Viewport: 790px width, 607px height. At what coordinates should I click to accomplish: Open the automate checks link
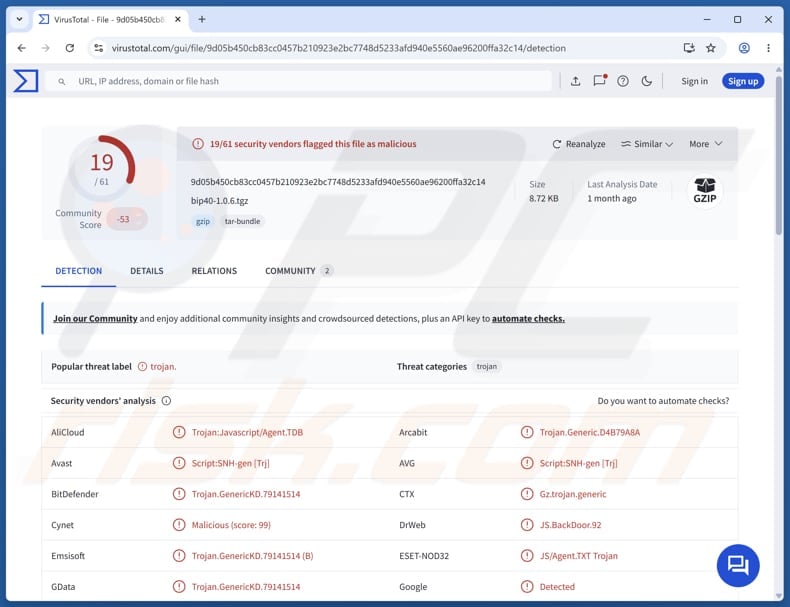[x=528, y=318]
